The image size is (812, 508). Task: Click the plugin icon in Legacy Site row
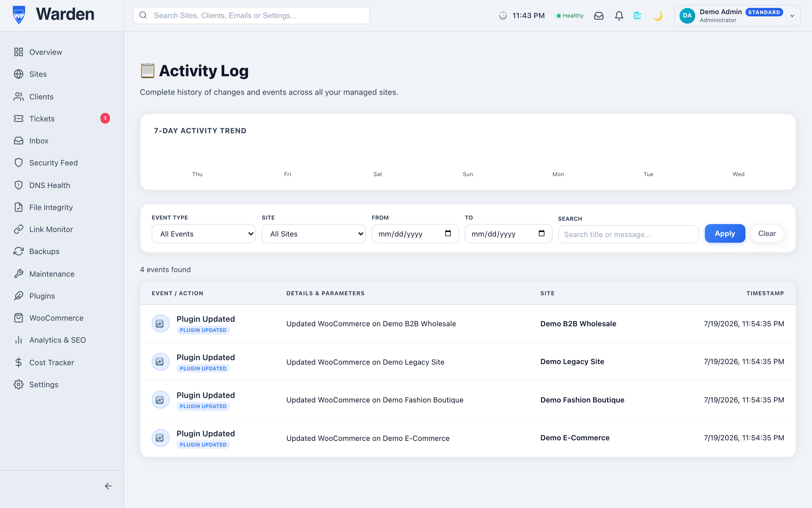point(161,362)
